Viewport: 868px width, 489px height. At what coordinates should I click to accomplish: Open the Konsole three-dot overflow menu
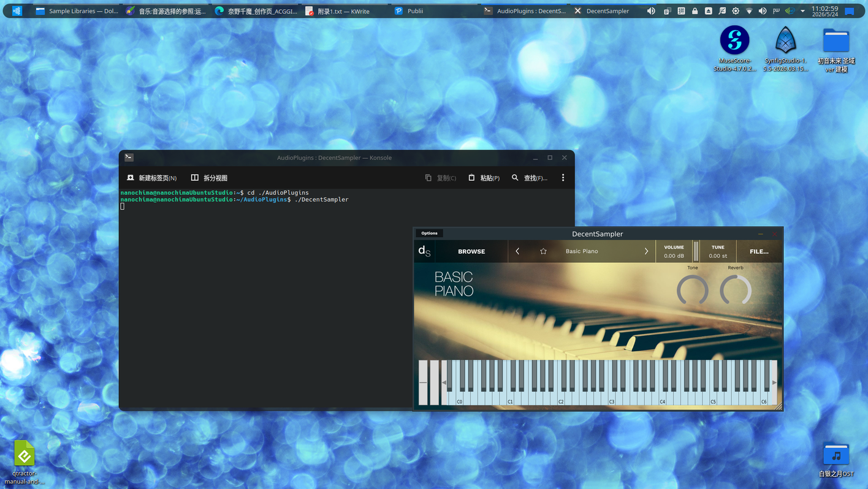pos(563,178)
